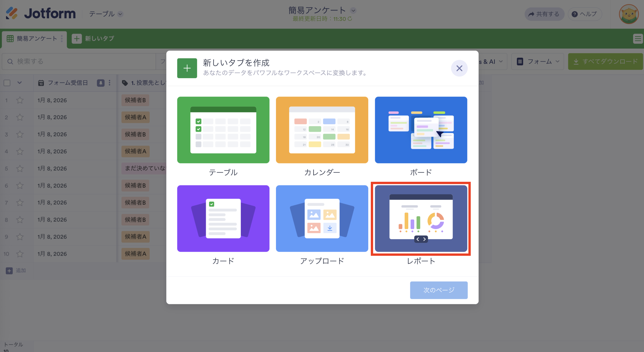Click the pin icon on the フォーム受信日 column
This screenshot has width=644, height=352.
100,82
